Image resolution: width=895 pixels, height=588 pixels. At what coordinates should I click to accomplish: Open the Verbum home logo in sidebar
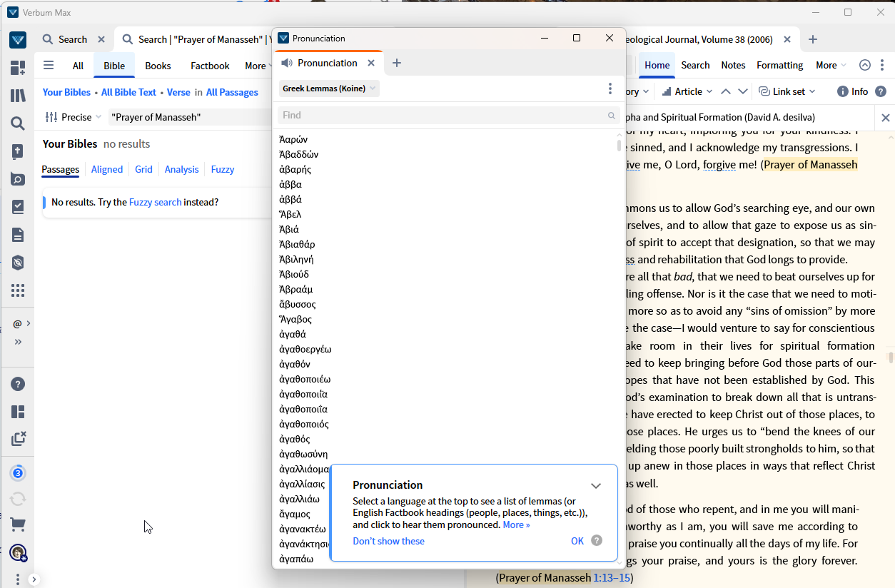click(x=18, y=40)
